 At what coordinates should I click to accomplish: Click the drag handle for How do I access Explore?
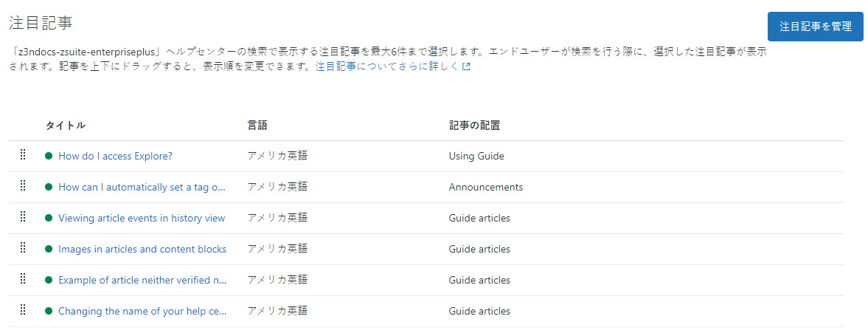(x=24, y=155)
